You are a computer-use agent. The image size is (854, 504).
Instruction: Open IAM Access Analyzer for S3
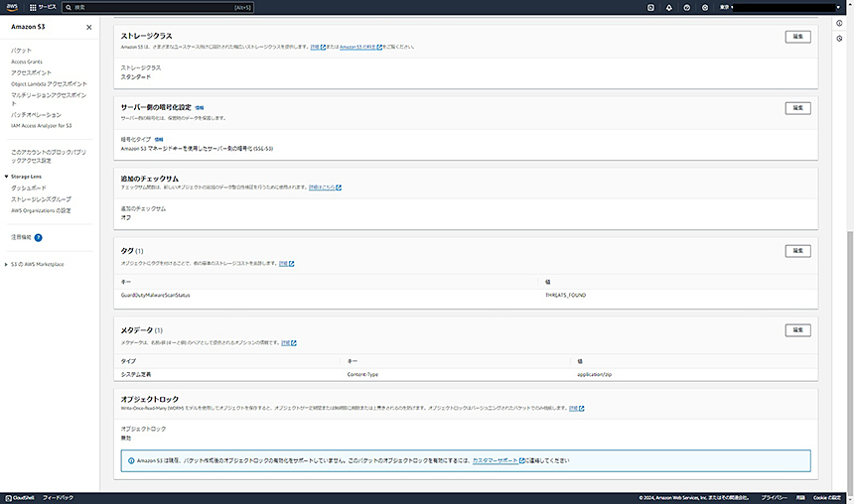coord(42,126)
